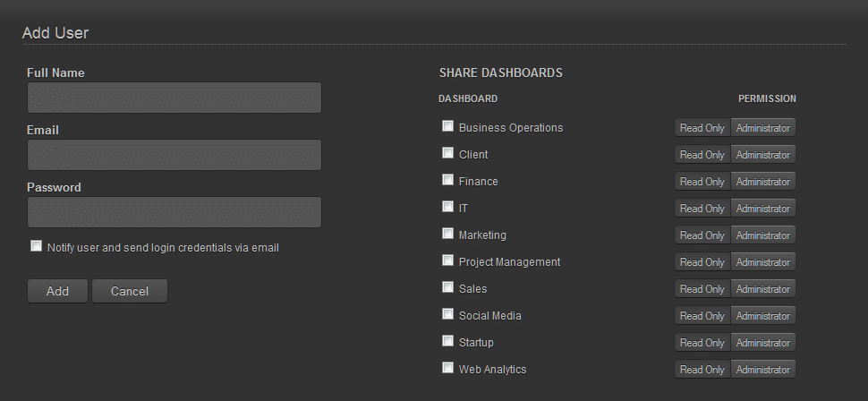The height and width of the screenshot is (401, 868).
Task: Pick Administrator for Business Operations
Action: (x=762, y=127)
